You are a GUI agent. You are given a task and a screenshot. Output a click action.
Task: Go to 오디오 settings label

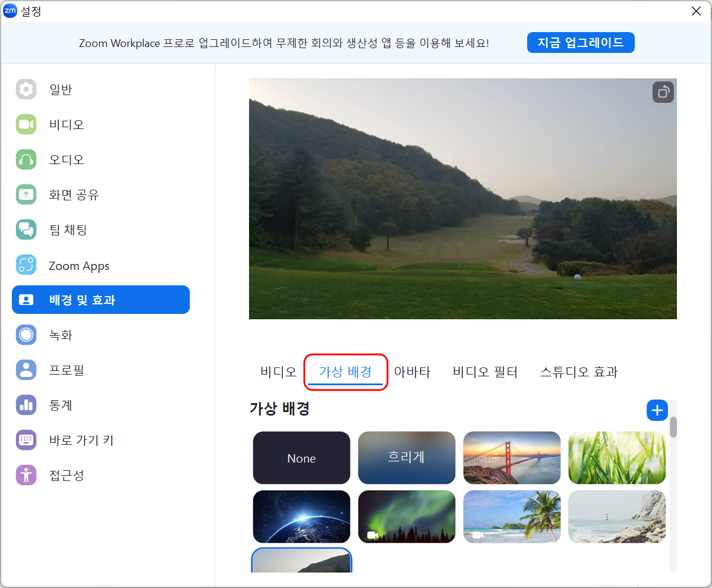tap(67, 160)
